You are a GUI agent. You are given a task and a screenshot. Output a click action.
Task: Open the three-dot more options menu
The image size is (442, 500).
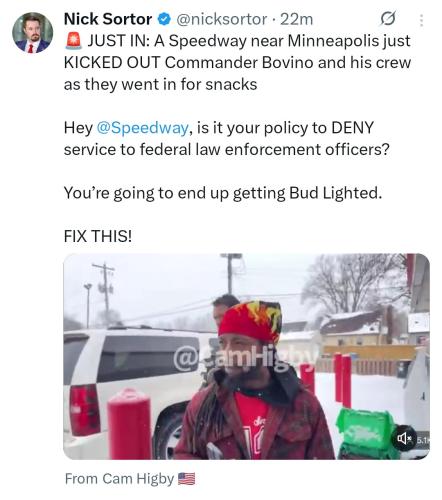tap(422, 20)
